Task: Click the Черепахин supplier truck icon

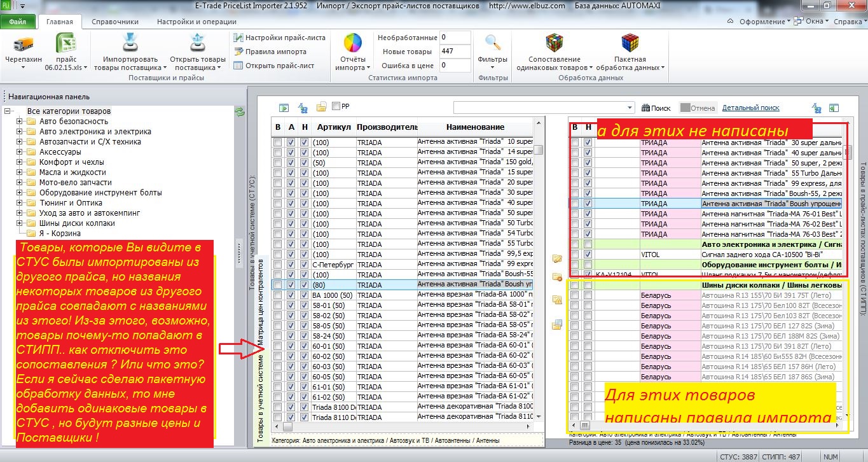Action: coord(23,43)
